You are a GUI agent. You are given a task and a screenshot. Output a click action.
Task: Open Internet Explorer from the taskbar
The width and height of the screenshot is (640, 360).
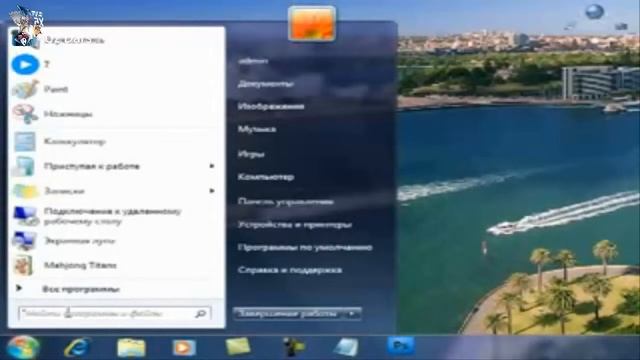pos(78,347)
